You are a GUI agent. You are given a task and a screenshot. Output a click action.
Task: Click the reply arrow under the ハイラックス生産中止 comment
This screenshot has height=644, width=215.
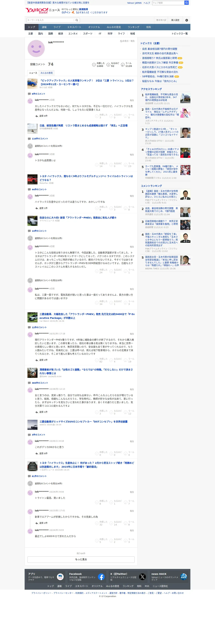pos(37,208)
